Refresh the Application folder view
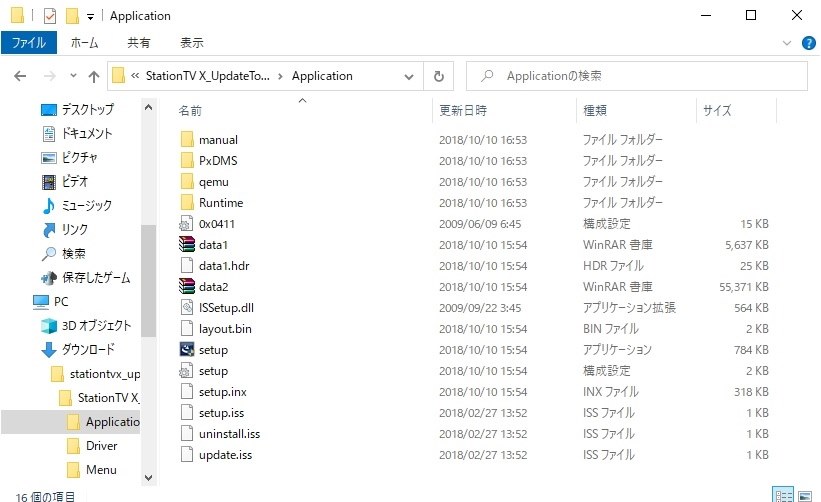 click(x=439, y=76)
